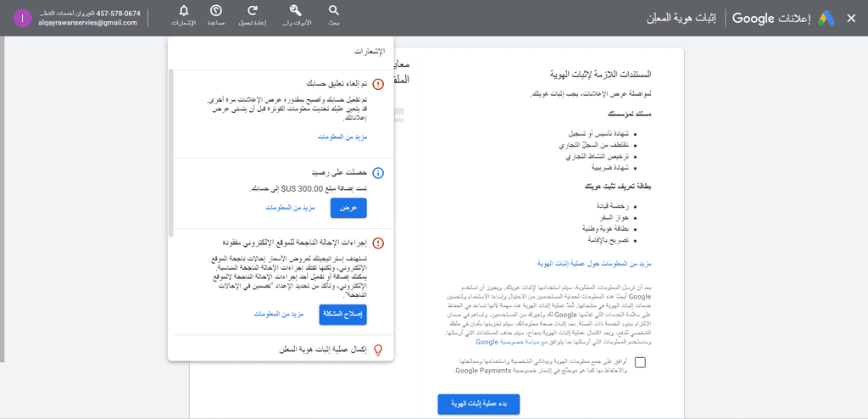The image size is (868, 419).
Task: Click the red alert icon for account unsuspended
Action: pos(378,84)
